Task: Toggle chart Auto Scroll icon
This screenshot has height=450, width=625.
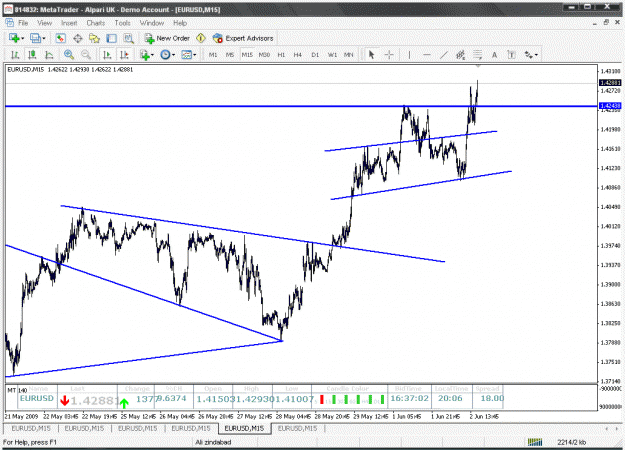Action: [x=107, y=55]
